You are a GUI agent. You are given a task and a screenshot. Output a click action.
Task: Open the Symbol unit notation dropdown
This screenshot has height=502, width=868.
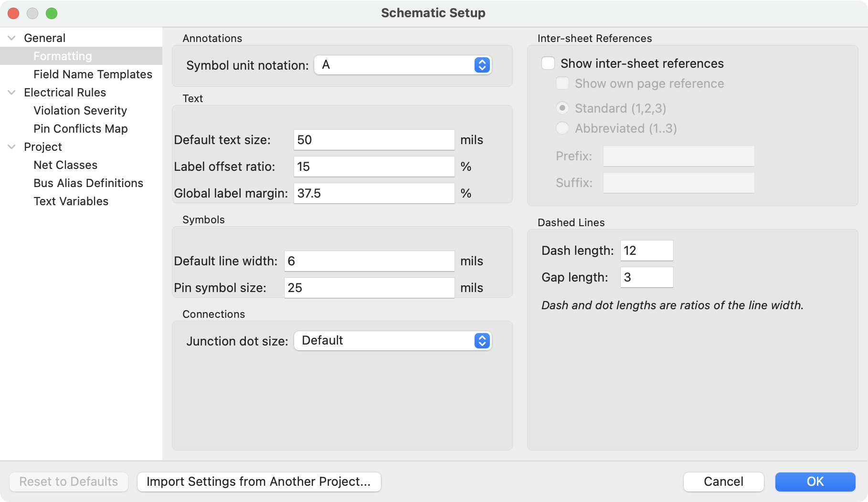click(x=402, y=65)
